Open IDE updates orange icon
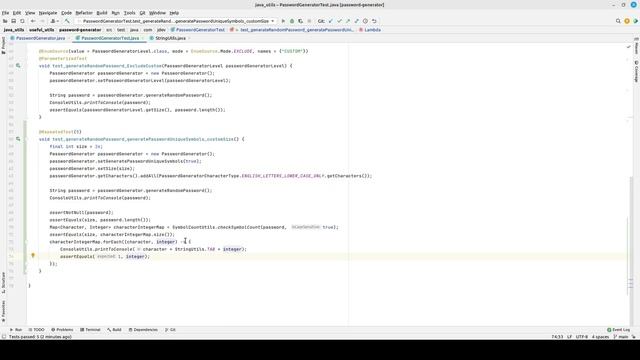 coord(627,21)
